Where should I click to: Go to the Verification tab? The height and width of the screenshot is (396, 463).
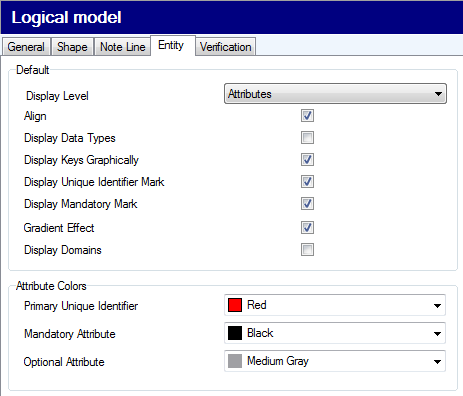(x=226, y=47)
